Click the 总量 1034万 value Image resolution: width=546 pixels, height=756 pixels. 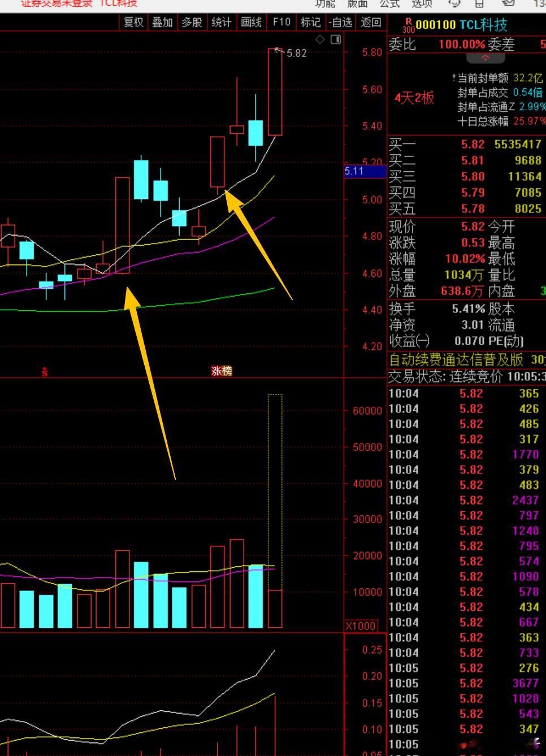coord(464,275)
